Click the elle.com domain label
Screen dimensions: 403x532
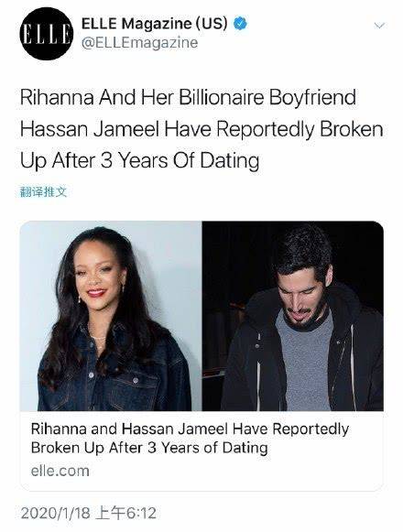coord(60,471)
